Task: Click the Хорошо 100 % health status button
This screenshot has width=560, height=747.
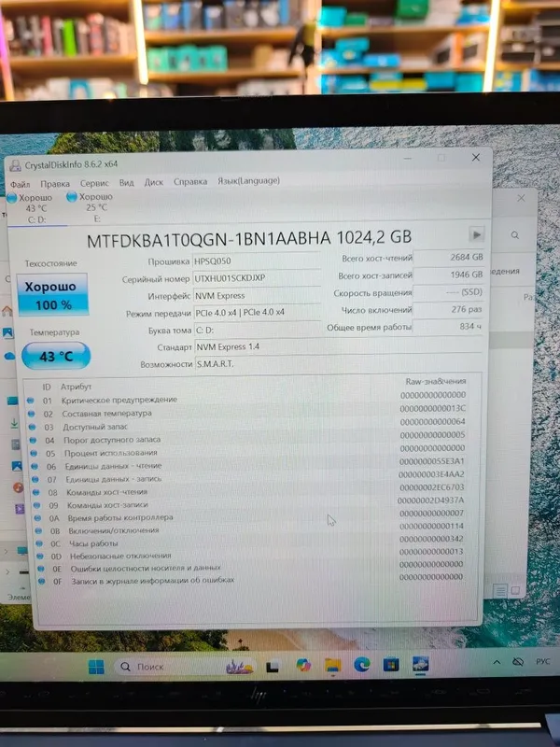Action: point(53,295)
